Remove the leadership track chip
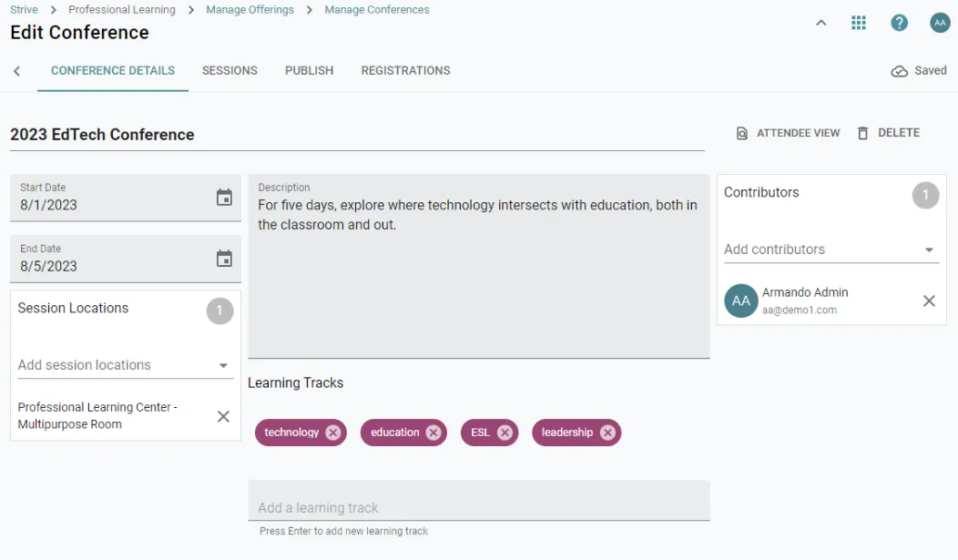Image resolution: width=958 pixels, height=560 pixels. [x=607, y=433]
